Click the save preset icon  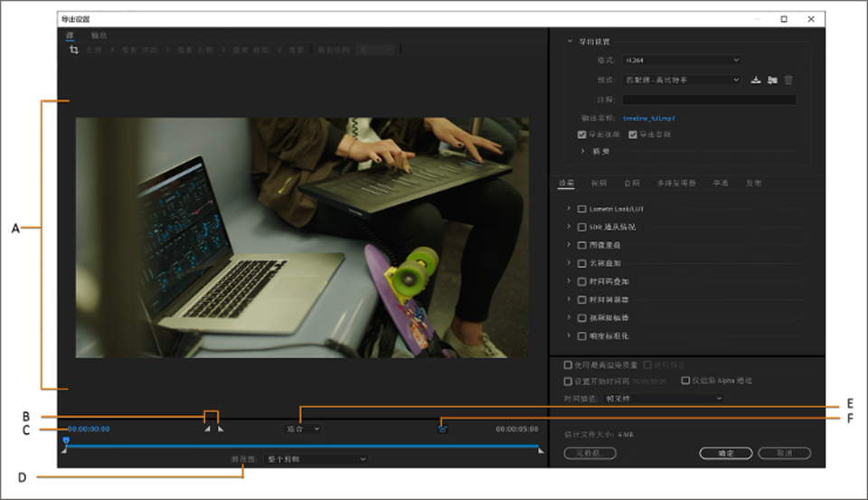coord(756,80)
